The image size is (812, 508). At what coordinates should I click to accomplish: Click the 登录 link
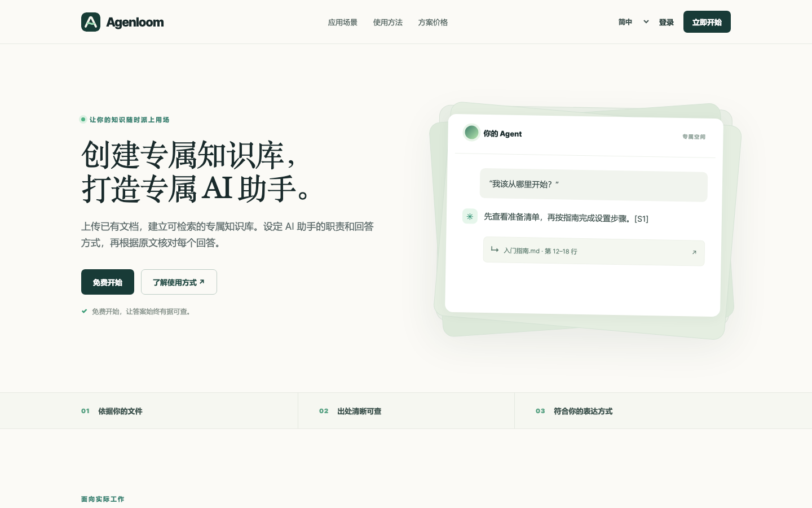tap(667, 22)
